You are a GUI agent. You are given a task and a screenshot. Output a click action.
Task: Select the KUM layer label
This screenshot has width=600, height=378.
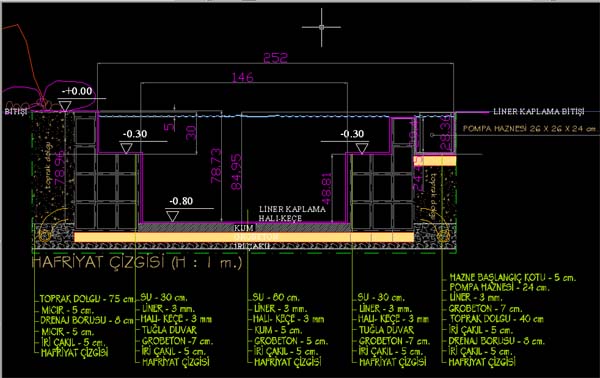[244, 228]
